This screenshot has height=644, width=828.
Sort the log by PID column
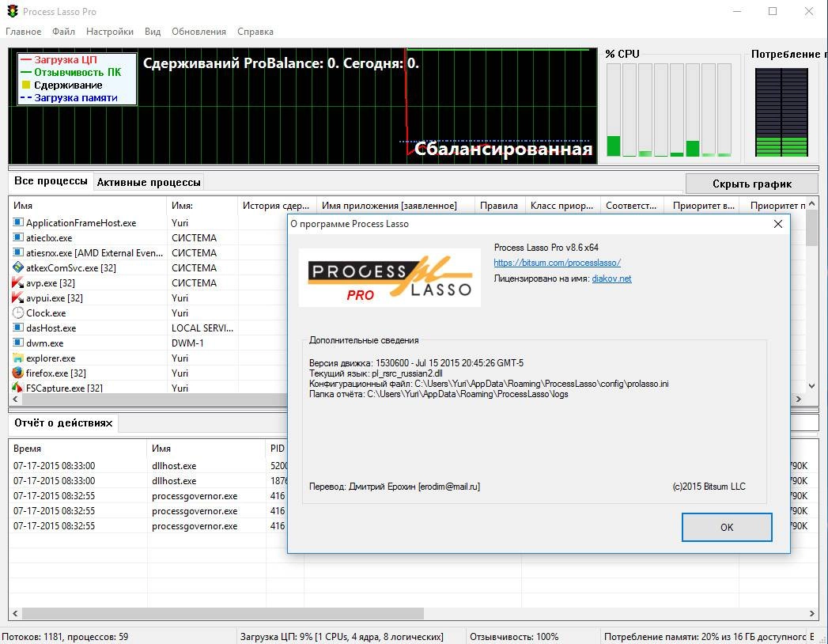pyautogui.click(x=278, y=448)
